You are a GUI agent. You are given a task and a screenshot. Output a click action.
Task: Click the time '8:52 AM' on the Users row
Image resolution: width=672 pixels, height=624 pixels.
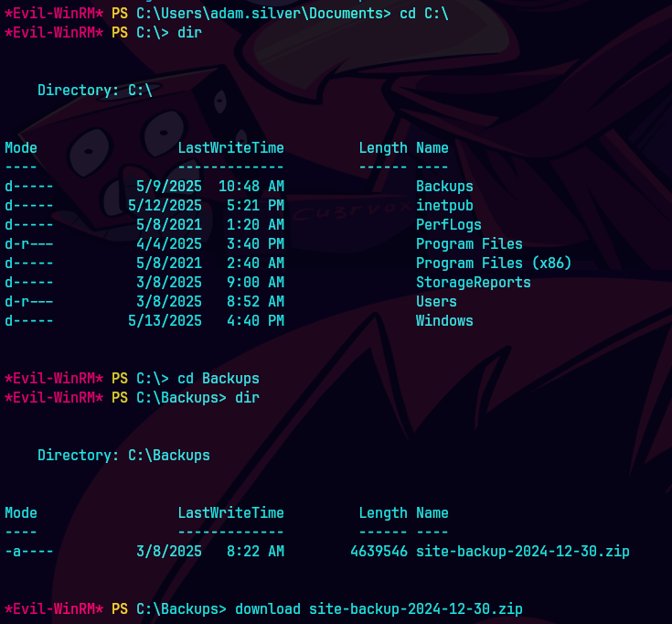pos(255,302)
